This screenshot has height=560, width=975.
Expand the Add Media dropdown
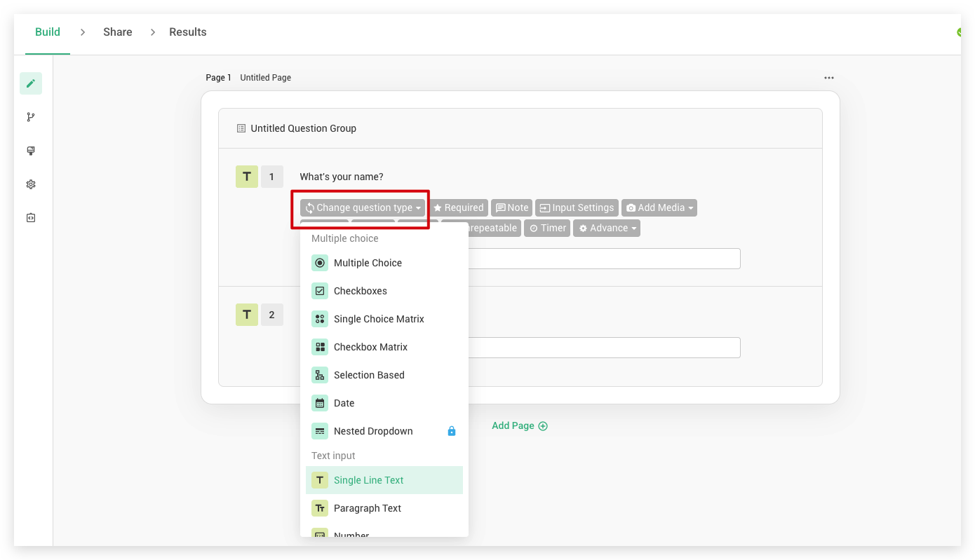[659, 208]
